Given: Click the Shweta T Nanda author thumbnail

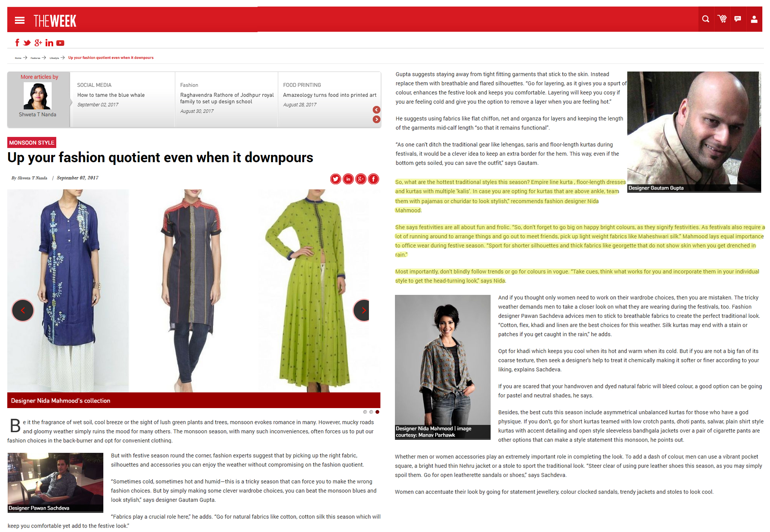Looking at the screenshot, I should (x=38, y=96).
